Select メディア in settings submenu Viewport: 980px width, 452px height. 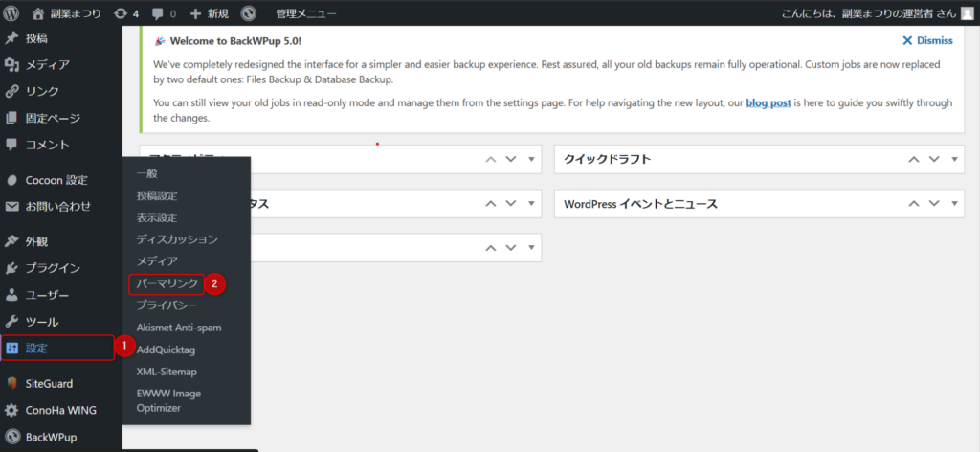(157, 261)
